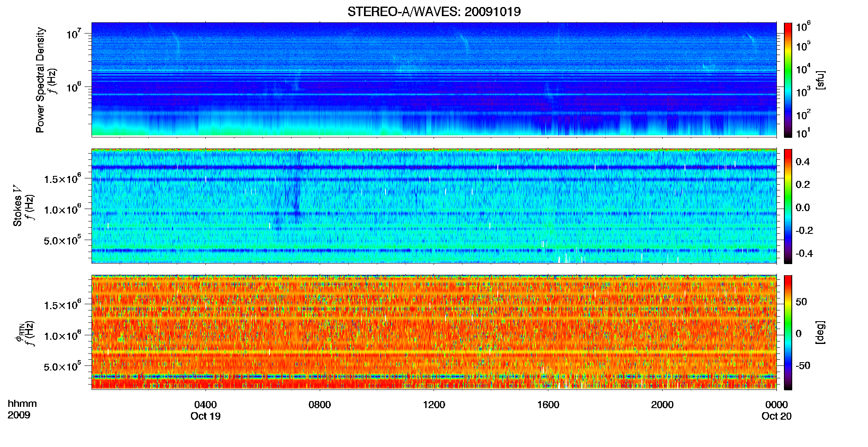This screenshot has height=447, width=868.
Task: Click the 10^7 frequency tick label
Action: pyautogui.click(x=74, y=34)
